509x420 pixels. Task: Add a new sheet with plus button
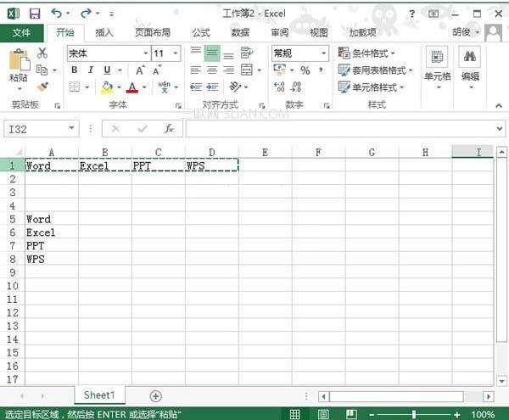point(156,396)
